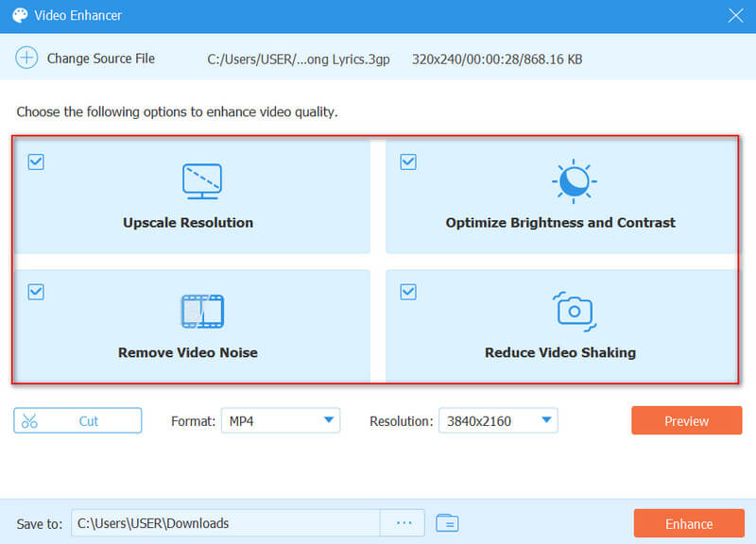Close the Video Enhancer window

coord(735,16)
